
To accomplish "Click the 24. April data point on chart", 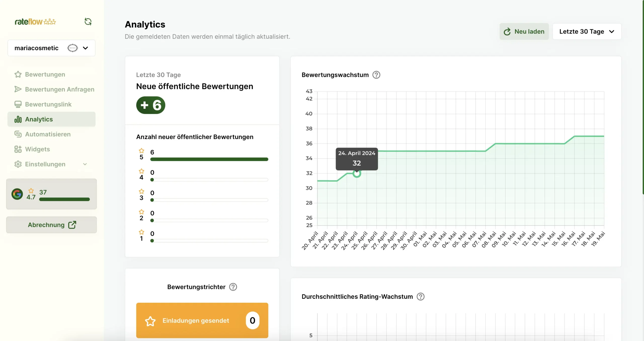I will coord(356,174).
